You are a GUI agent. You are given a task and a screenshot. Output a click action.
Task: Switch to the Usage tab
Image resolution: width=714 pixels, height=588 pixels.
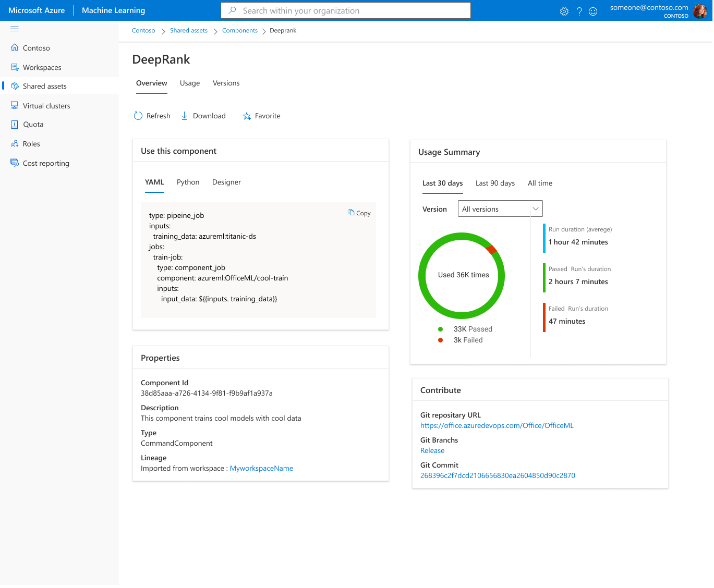point(190,83)
